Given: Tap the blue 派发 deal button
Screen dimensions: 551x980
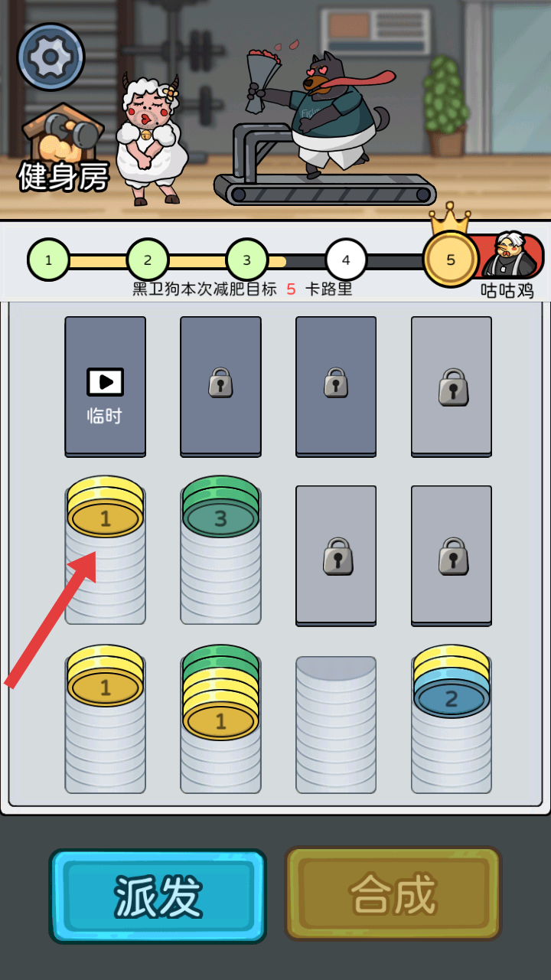Looking at the screenshot, I should click(x=158, y=895).
